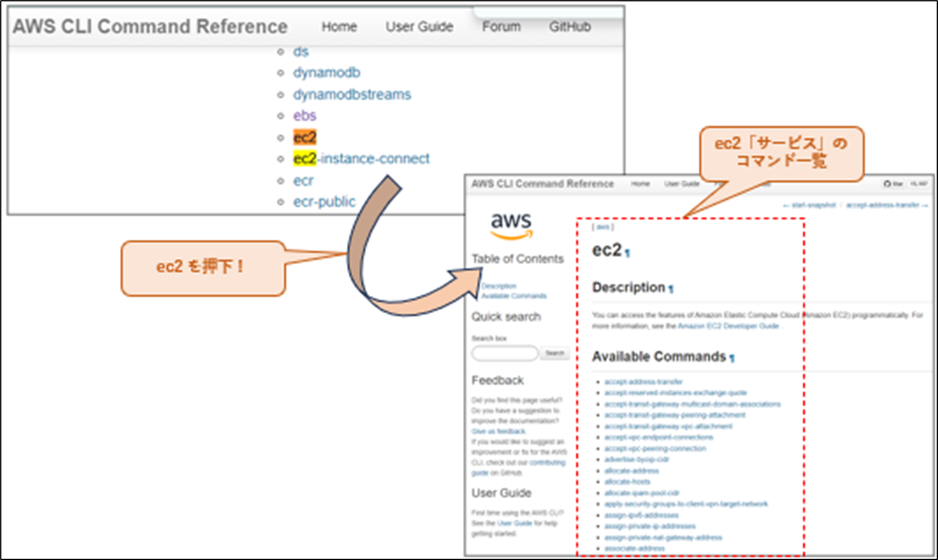Open Home in the upper service-list navbar
This screenshot has width=938, height=560.
339,26
